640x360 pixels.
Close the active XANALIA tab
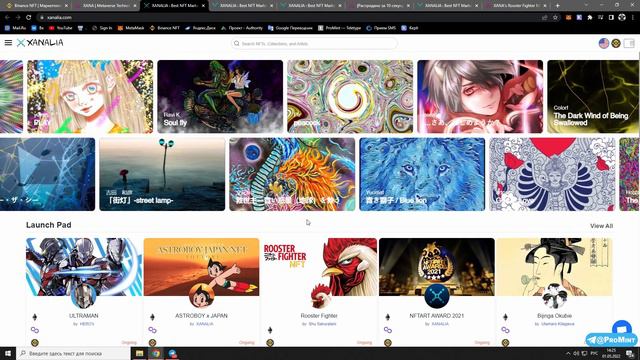pyautogui.click(x=203, y=6)
